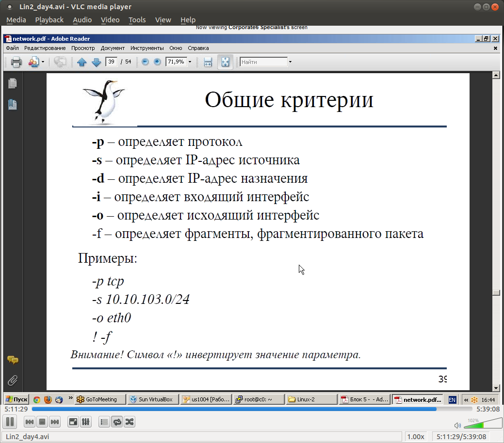Go to next PDF page arrow
The width and height of the screenshot is (504, 443).
[x=96, y=62]
